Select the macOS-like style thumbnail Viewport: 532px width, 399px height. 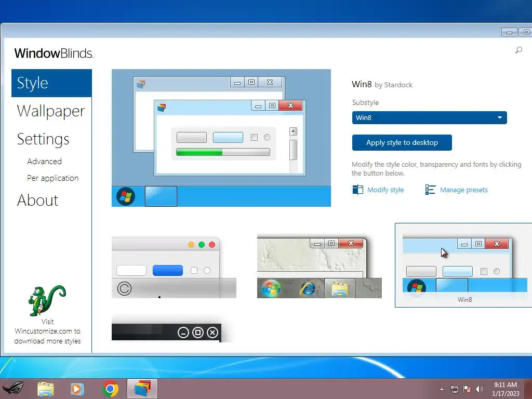174,268
